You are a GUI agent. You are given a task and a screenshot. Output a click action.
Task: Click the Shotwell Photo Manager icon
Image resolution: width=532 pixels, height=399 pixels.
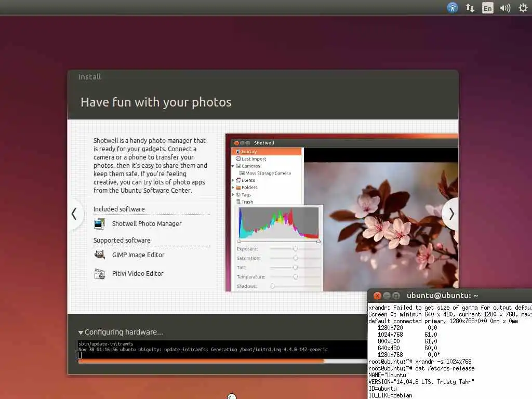pyautogui.click(x=99, y=224)
